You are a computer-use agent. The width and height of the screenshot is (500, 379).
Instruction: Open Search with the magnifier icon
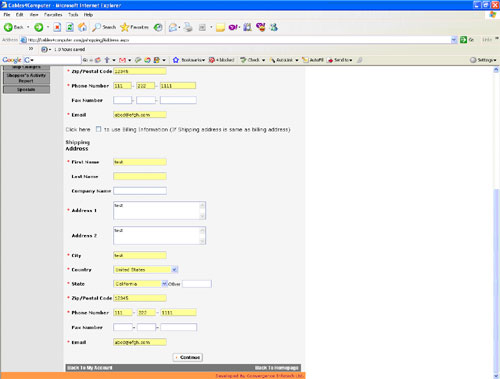pyautogui.click(x=96, y=27)
